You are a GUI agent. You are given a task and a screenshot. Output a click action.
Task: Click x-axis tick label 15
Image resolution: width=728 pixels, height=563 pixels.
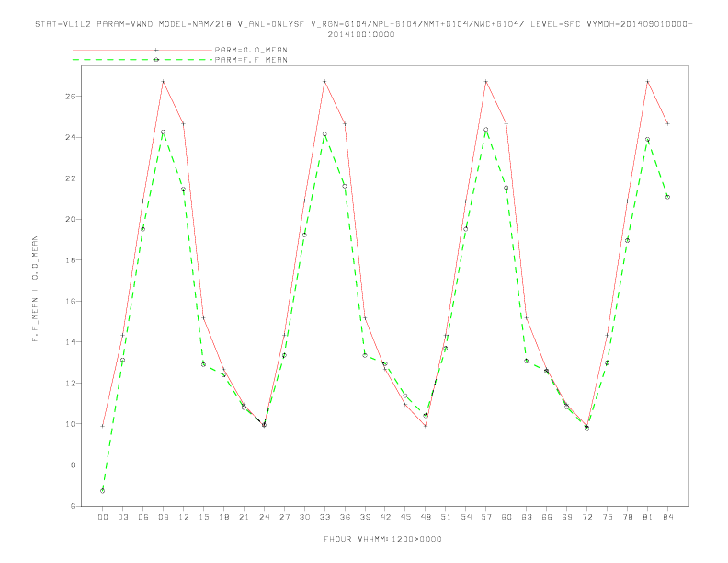[x=203, y=517]
